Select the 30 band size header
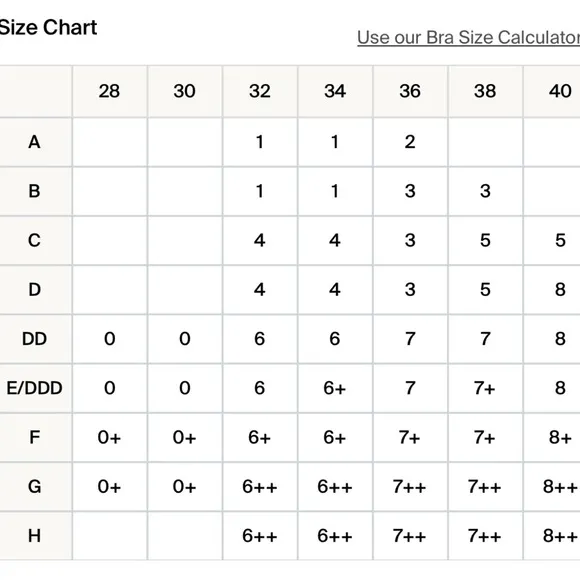The image size is (580, 580). (x=185, y=91)
